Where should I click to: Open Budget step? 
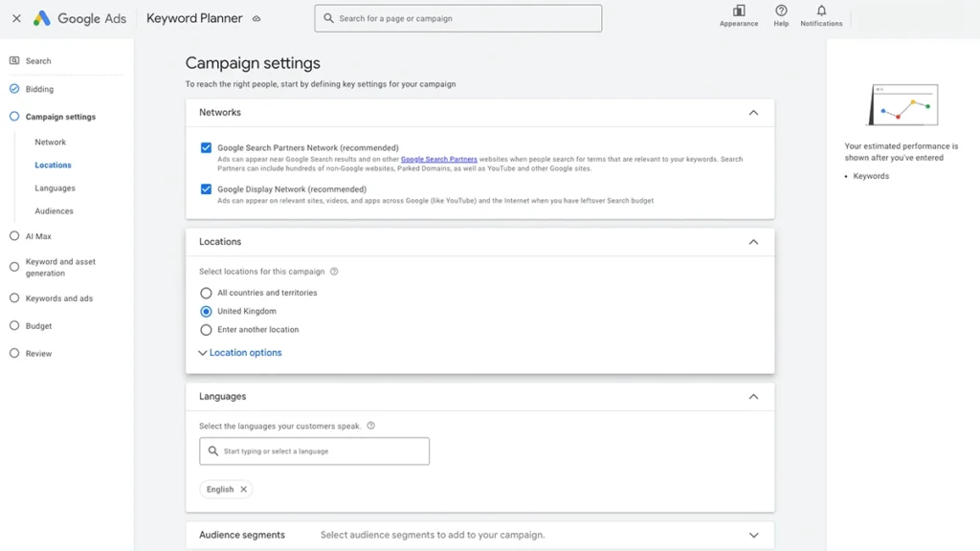38,325
